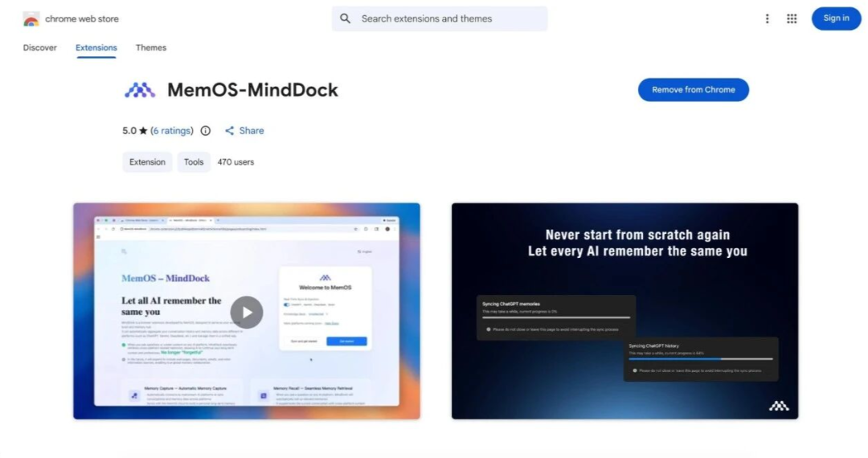Screen dimensions: 868x458
Task: Click the magnifier icon in the search bar
Action: coord(346,18)
